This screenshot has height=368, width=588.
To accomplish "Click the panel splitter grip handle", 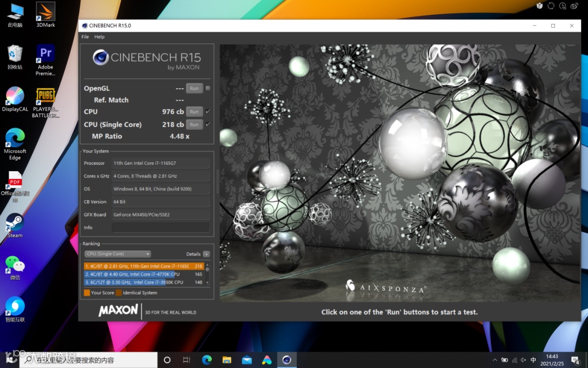I will (x=217, y=182).
